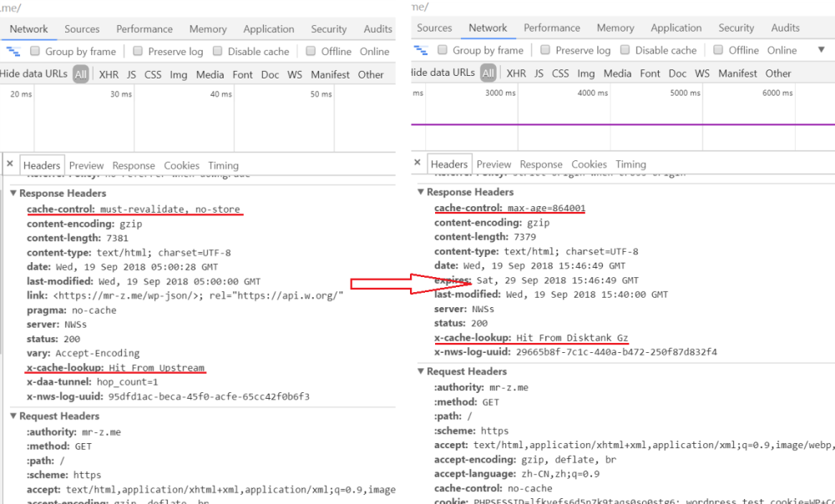Select the All filter in right panel

488,73
